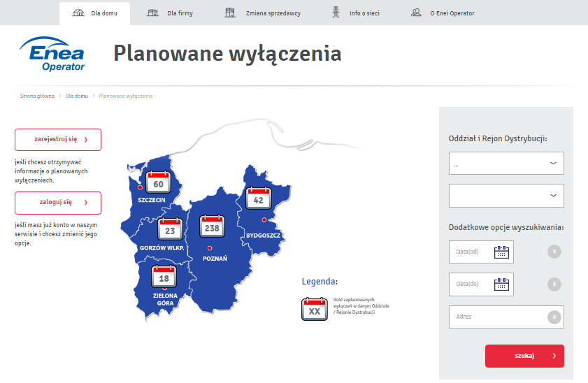The image size is (588, 383).
Task: Click the people icon by O Enei Operator
Action: pos(416,13)
